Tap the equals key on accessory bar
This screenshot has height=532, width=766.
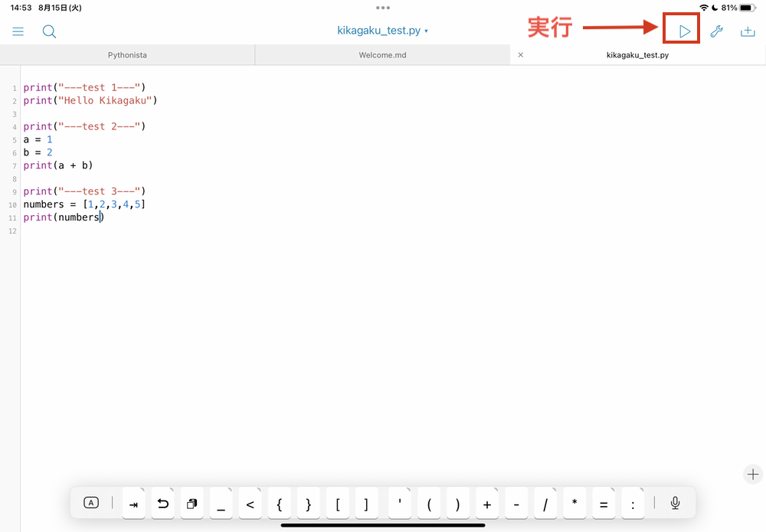click(x=604, y=503)
